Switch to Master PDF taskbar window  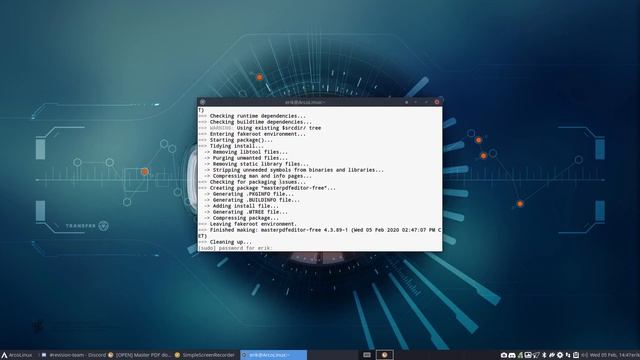pos(140,355)
